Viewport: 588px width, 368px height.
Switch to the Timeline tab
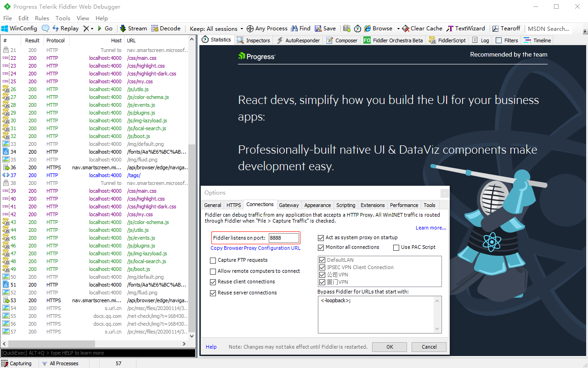[537, 40]
